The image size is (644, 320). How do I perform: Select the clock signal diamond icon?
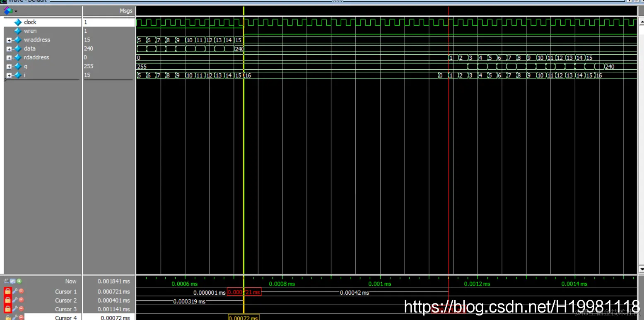[18, 22]
